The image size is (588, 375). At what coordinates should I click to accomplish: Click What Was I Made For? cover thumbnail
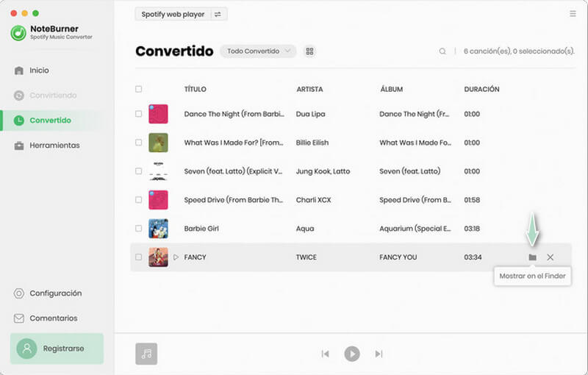(x=158, y=143)
